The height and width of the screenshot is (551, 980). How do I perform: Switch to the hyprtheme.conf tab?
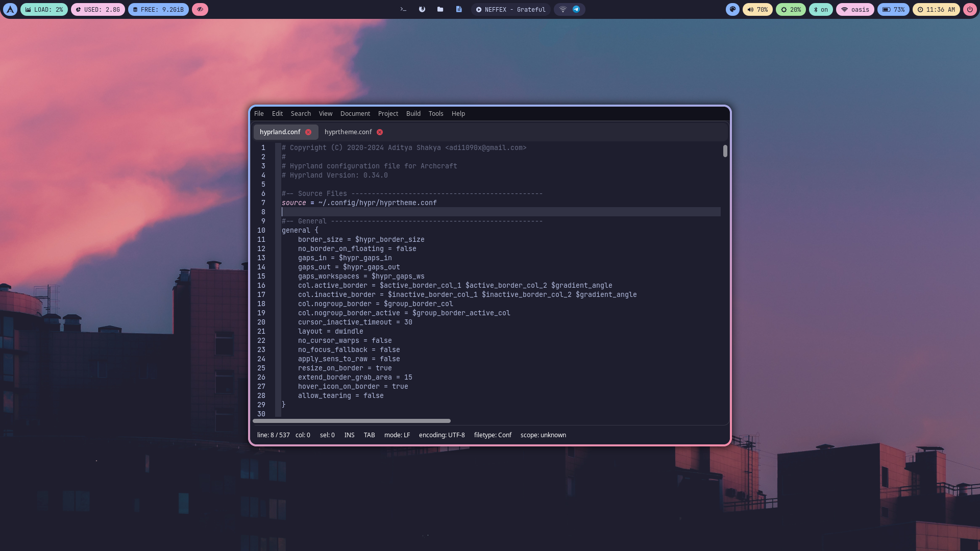click(348, 132)
